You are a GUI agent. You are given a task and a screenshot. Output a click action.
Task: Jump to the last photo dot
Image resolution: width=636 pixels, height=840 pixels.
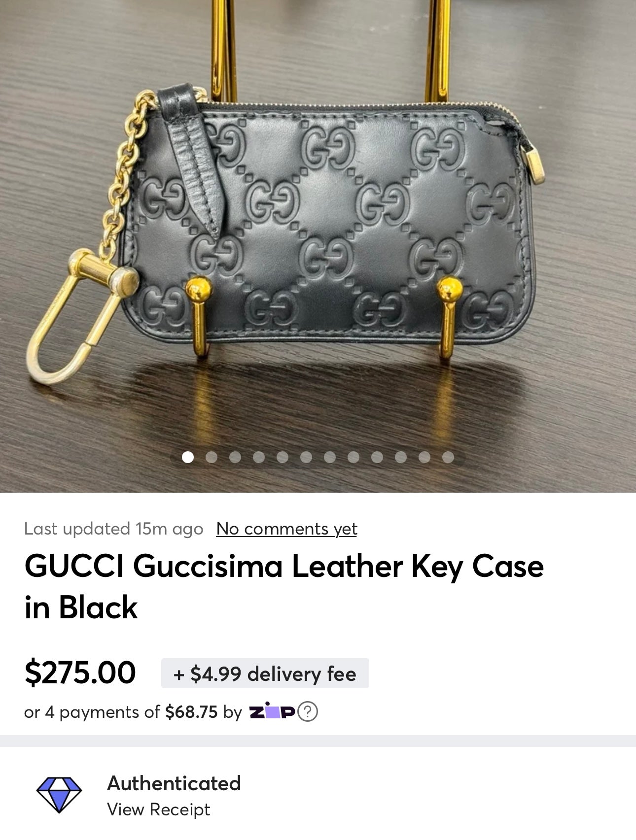coord(448,457)
